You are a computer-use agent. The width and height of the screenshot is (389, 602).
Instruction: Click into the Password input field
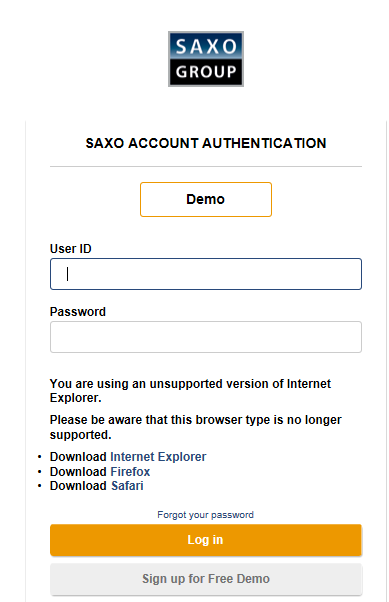(x=206, y=337)
